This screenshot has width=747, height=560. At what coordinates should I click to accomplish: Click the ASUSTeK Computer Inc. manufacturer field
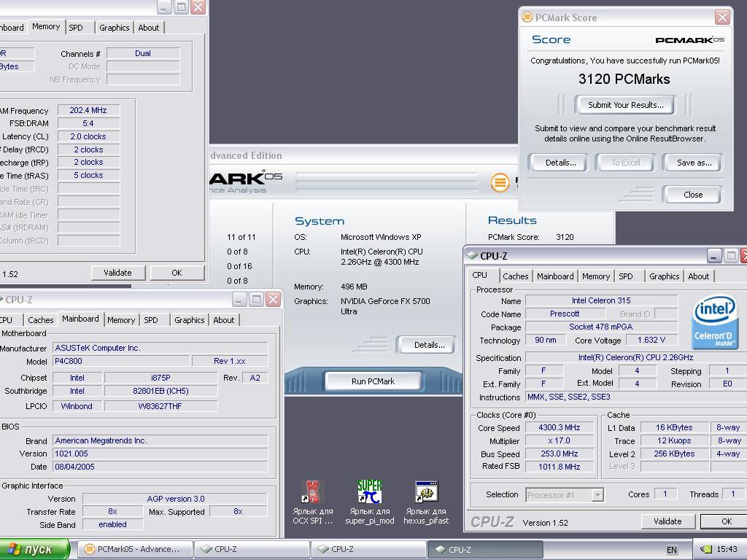tap(160, 348)
